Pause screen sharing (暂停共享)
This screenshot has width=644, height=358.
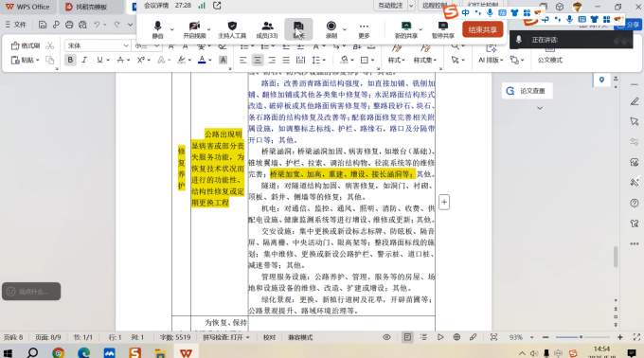tap(443, 29)
